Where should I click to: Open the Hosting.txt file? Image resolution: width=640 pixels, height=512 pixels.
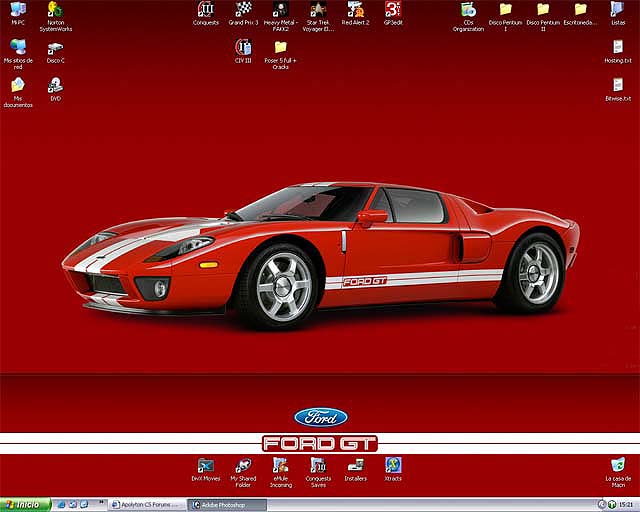(x=618, y=47)
